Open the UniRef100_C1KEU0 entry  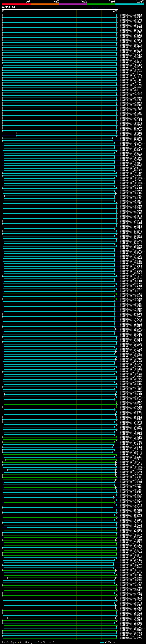click(x=131, y=32)
